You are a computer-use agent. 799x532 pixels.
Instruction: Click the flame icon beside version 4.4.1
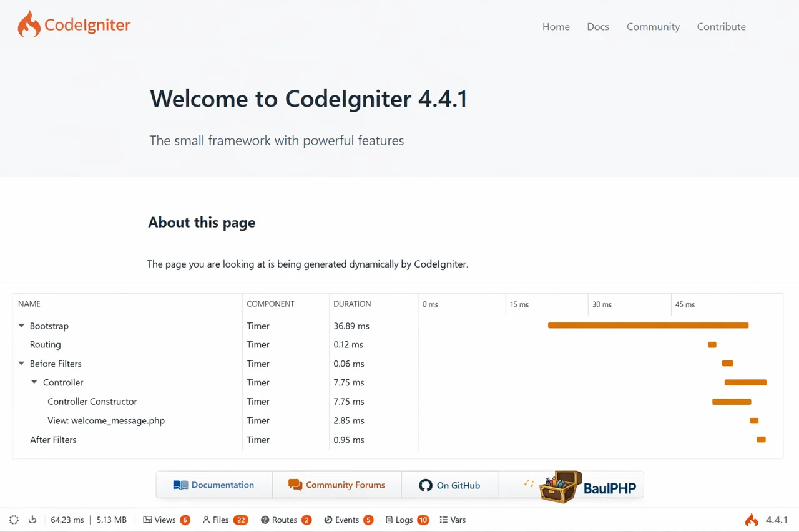[752, 520]
